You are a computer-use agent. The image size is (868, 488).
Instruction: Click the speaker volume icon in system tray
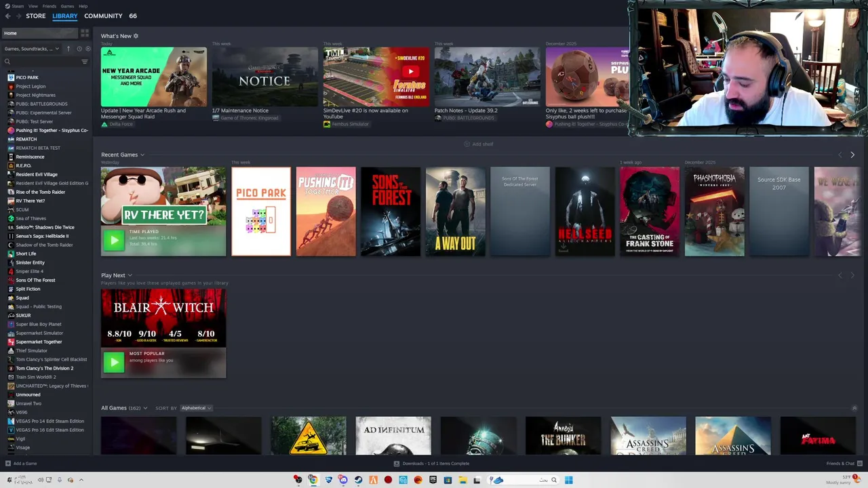[40, 480]
